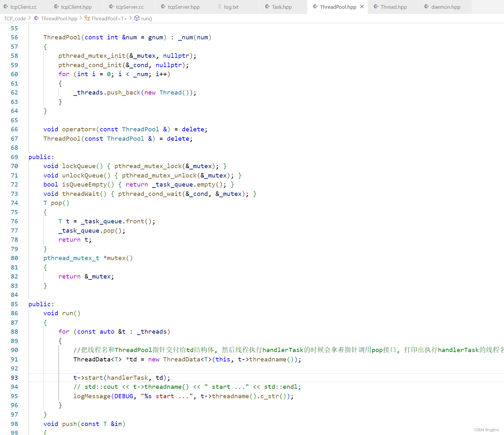Viewport: 504px width, 435px height.
Task: Activate the ThreadPool.hpp tab
Action: tap(338, 7)
